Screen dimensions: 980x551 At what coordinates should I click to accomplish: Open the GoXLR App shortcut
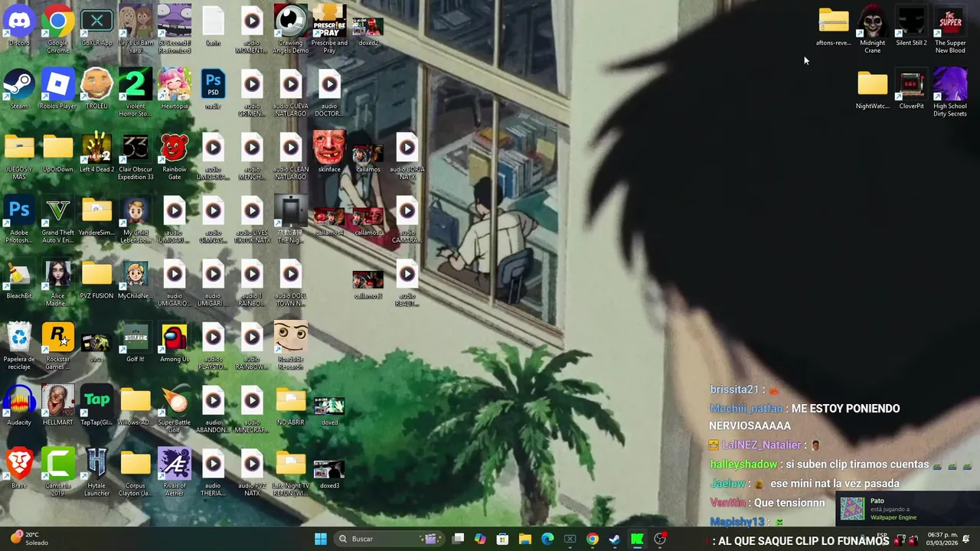[x=96, y=25]
